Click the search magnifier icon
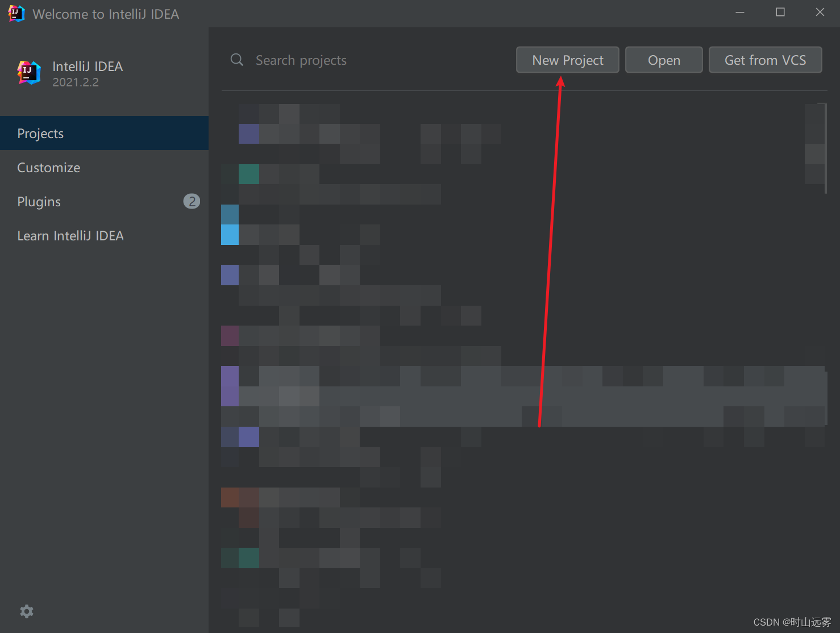 click(x=237, y=60)
